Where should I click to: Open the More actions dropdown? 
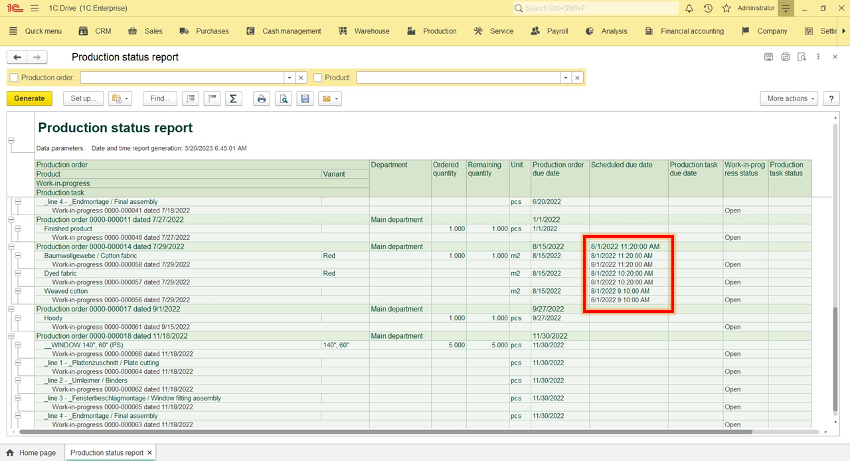(789, 99)
